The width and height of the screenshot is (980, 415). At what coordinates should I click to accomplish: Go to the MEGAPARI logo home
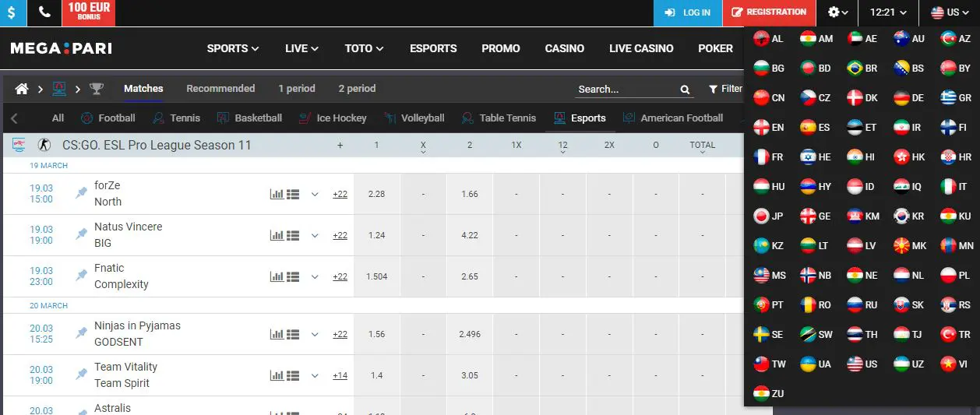(x=61, y=48)
